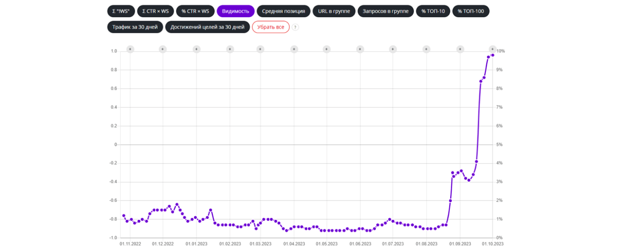Toggle the % CTR × WS metric
Image resolution: width=644 pixels, height=248 pixels.
point(195,11)
